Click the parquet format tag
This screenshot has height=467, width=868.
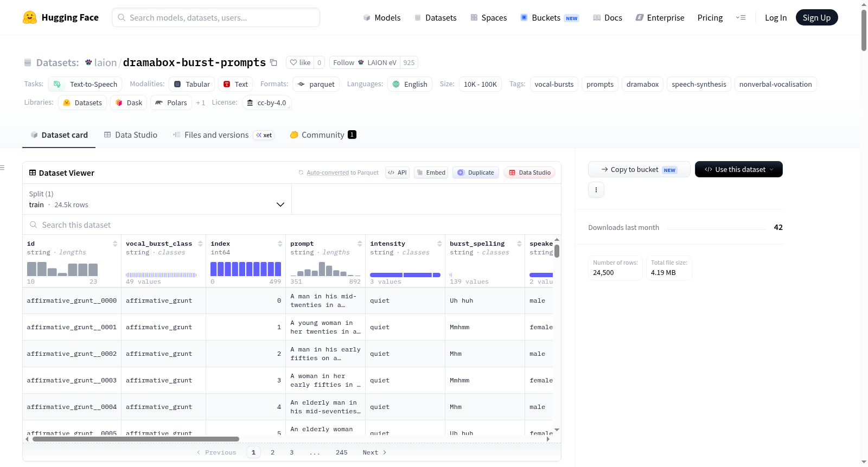316,84
